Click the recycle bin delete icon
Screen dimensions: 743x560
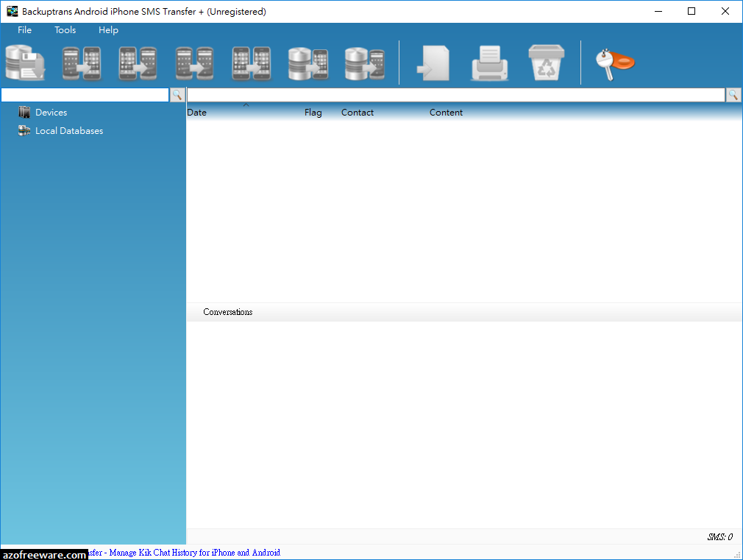547,63
